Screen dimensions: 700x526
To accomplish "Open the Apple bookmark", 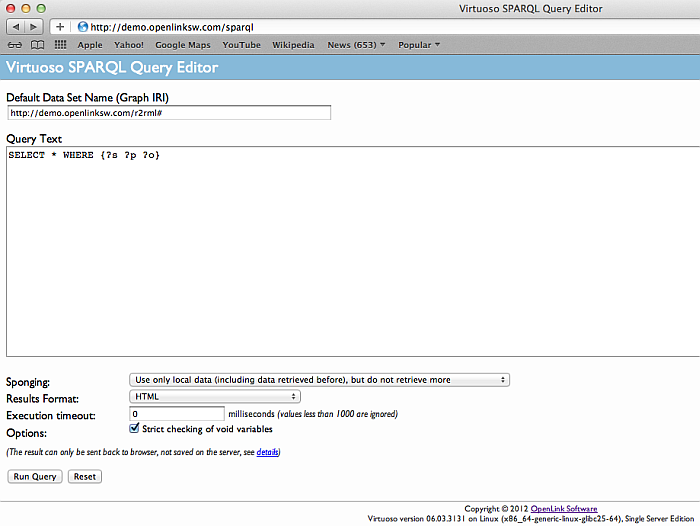I will [x=90, y=45].
